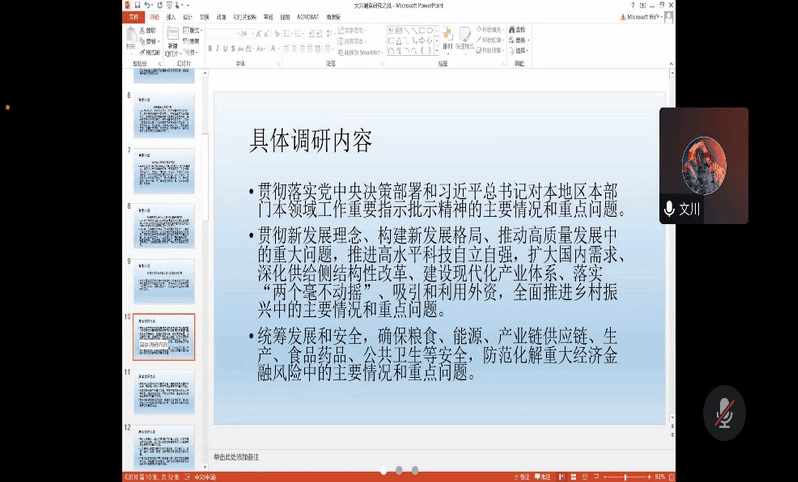Increase font size with the larger A icon
This screenshot has height=482, width=798.
pyautogui.click(x=258, y=33)
